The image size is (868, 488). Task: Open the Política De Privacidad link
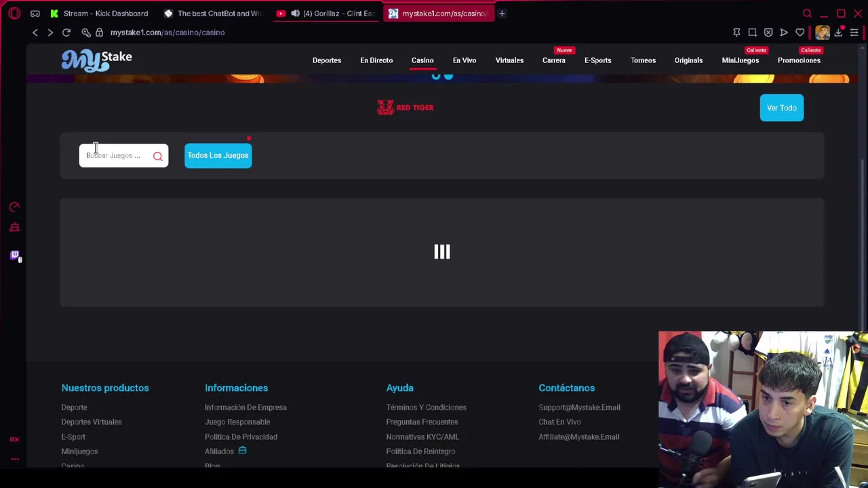[241, 436]
